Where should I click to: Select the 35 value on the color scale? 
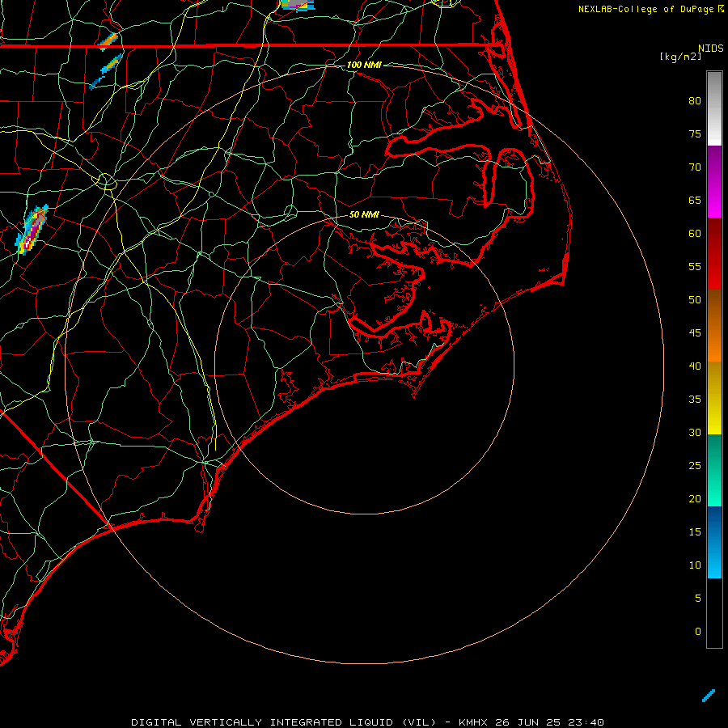tap(695, 400)
